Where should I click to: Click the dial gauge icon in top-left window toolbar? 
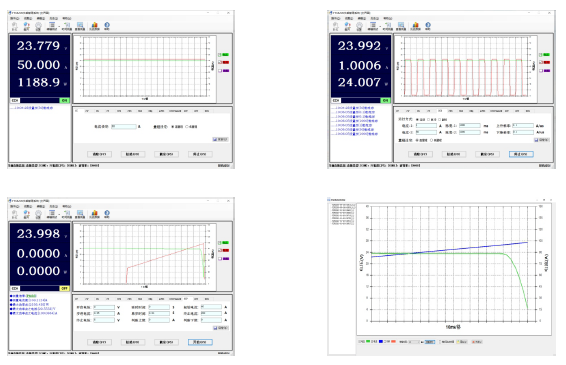pos(38,26)
